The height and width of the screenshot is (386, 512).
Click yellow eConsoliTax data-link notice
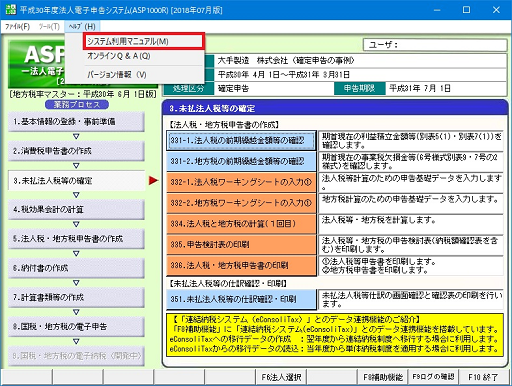(x=335, y=335)
